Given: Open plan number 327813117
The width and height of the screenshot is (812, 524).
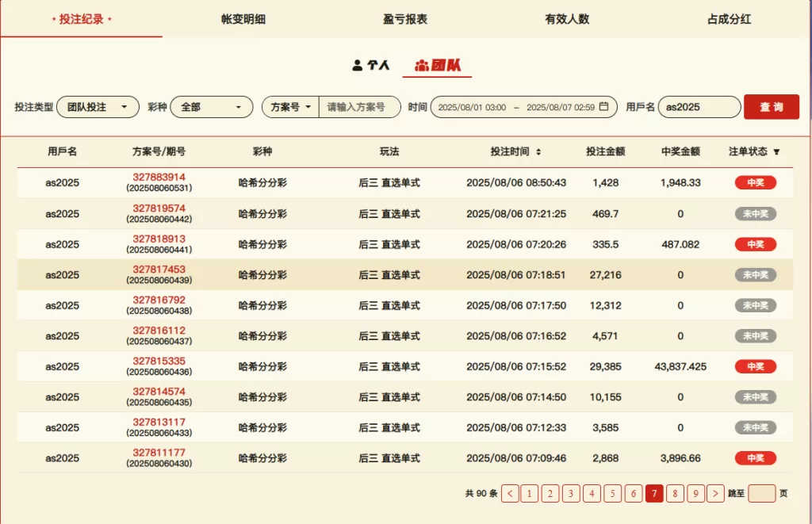Looking at the screenshot, I should tap(159, 422).
